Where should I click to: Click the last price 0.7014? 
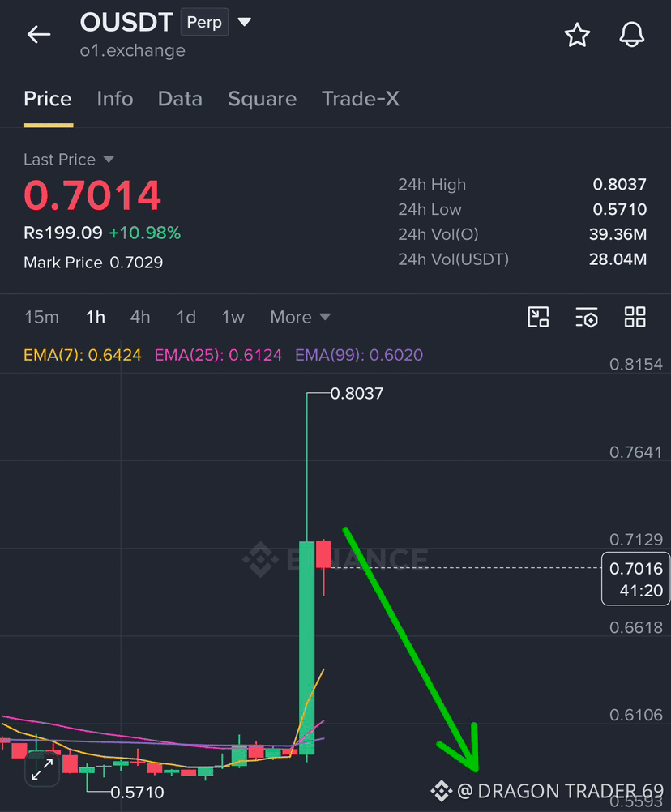(92, 196)
